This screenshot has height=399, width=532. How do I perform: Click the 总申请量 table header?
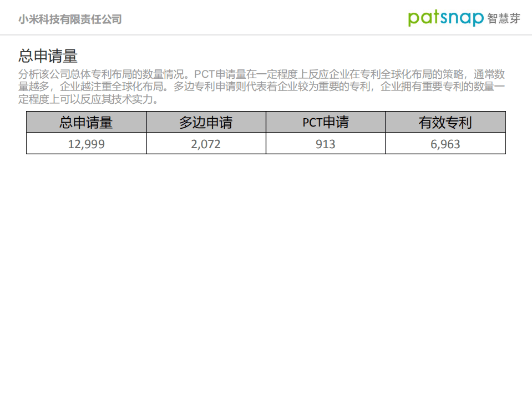(x=86, y=122)
